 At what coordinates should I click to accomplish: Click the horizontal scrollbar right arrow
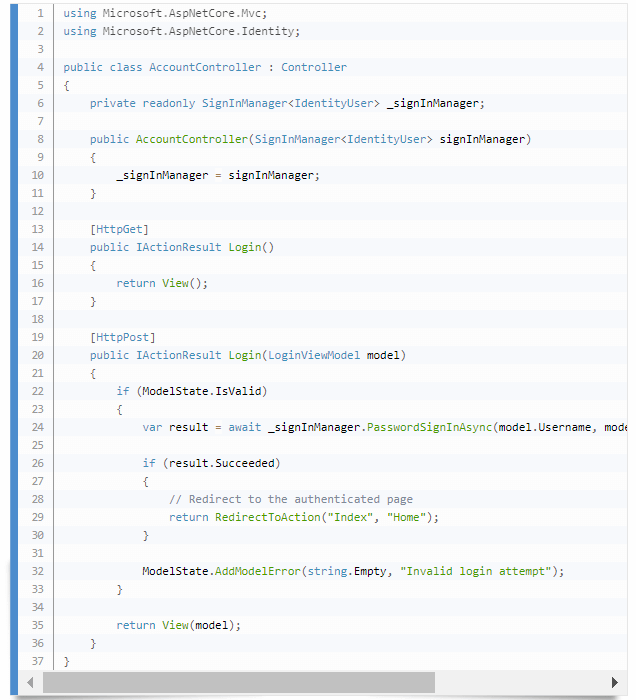(614, 682)
